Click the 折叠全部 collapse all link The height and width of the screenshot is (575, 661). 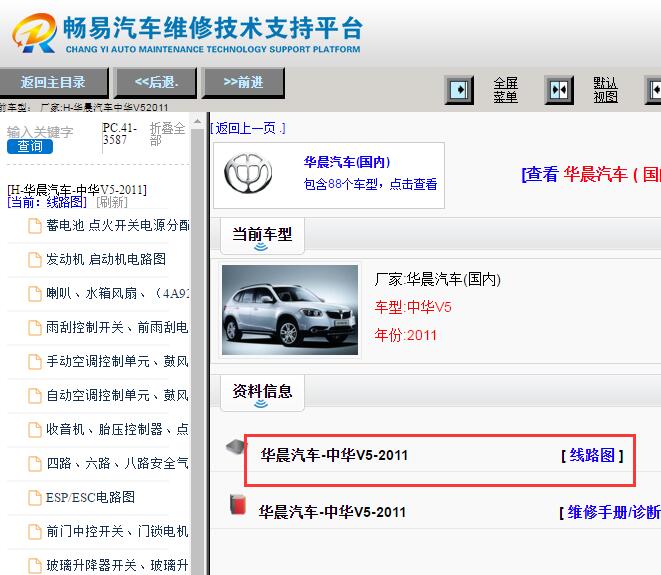point(167,134)
